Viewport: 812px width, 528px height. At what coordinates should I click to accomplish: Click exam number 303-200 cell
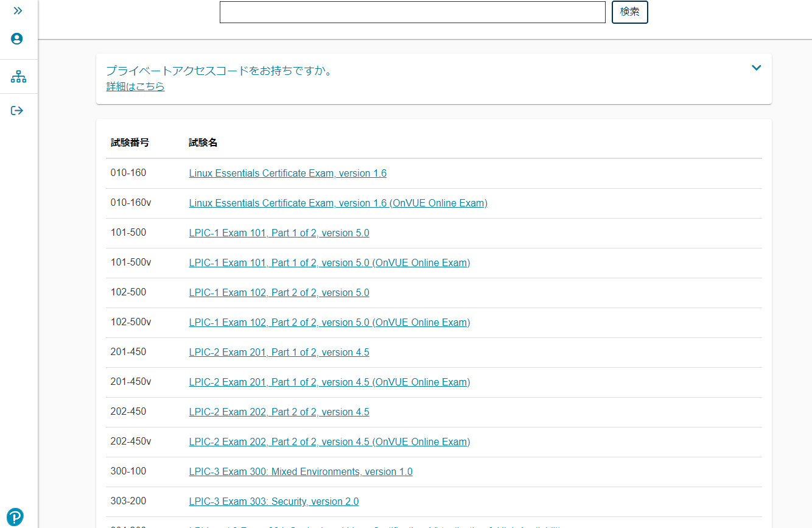point(128,501)
